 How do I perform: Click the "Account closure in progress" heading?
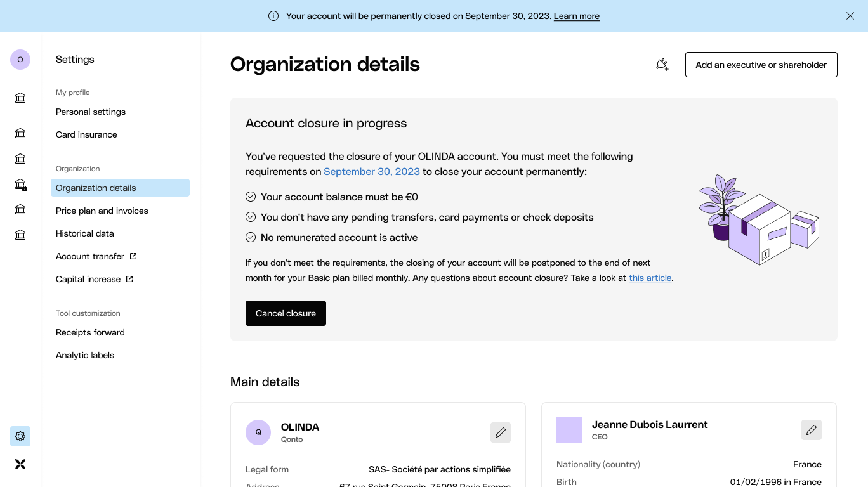(326, 123)
